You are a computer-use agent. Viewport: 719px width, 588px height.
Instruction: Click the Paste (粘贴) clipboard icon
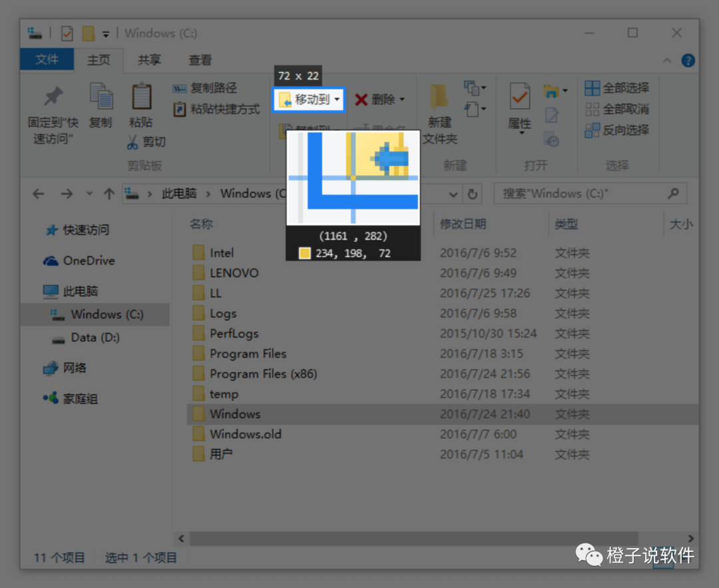pyautogui.click(x=141, y=97)
